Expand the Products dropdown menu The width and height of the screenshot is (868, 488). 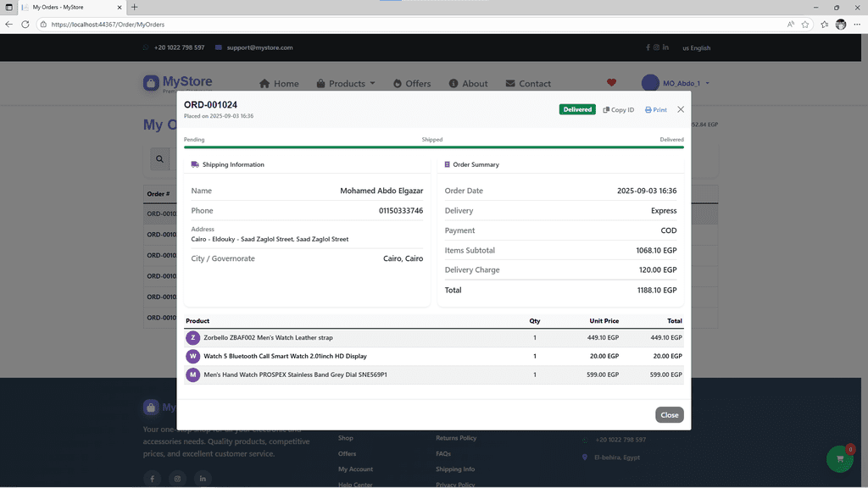[x=346, y=84]
